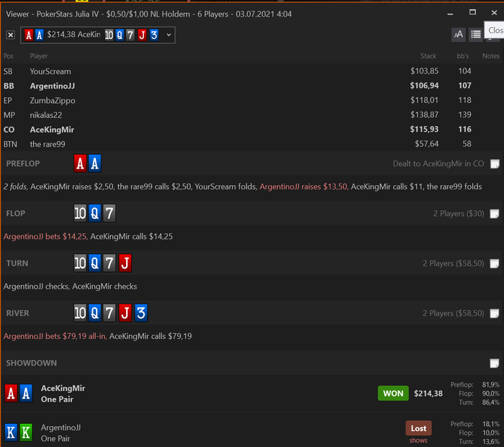Click the red Jack card in TURN row

(x=125, y=263)
